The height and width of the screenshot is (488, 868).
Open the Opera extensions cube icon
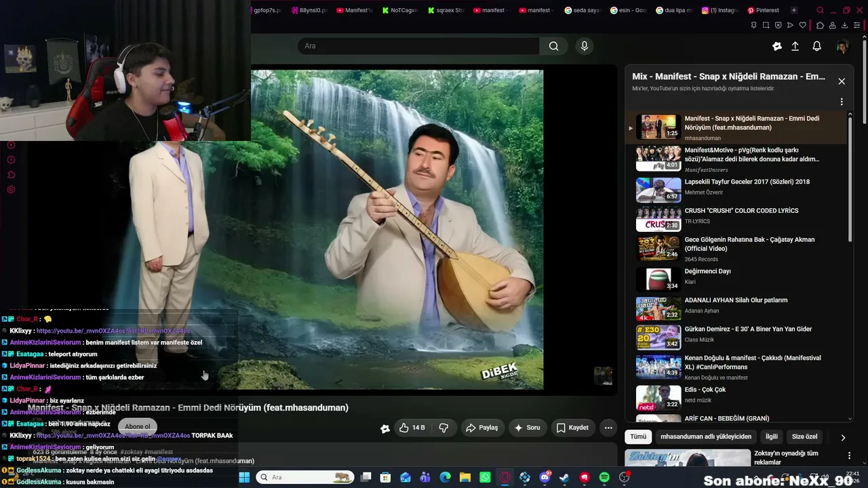(x=820, y=25)
